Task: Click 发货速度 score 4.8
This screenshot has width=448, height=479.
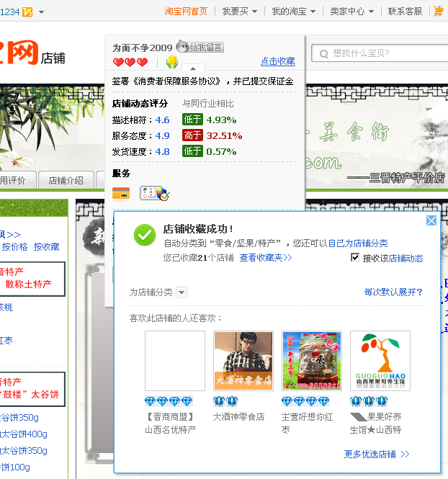Action: point(162,151)
